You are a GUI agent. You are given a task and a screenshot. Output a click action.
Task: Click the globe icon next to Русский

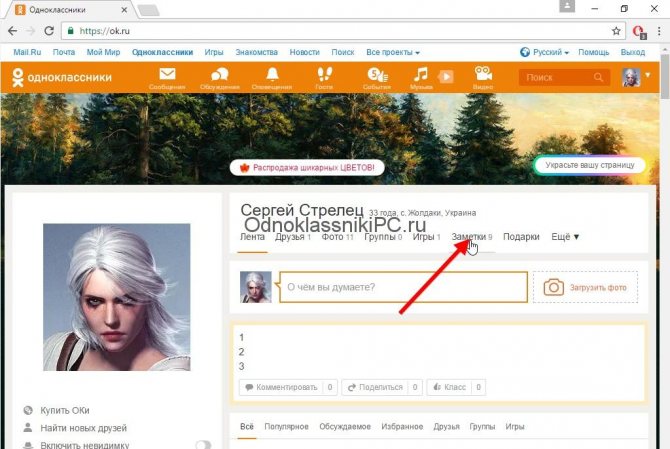click(x=525, y=52)
